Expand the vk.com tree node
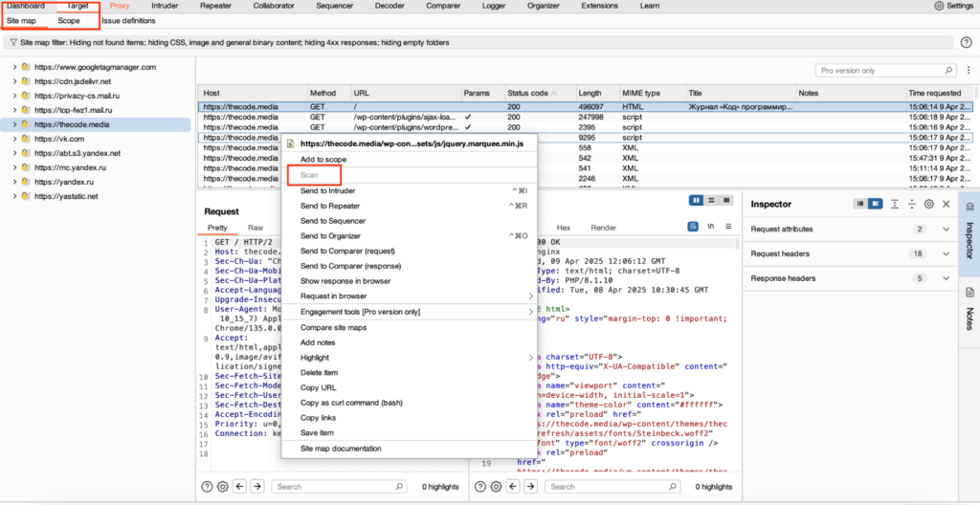980x505 pixels. [15, 139]
